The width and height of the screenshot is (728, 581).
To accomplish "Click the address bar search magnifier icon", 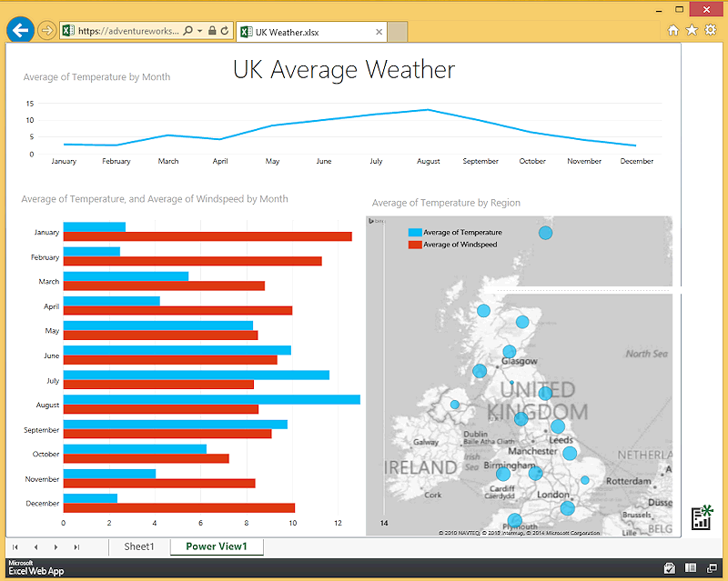I will (x=188, y=31).
